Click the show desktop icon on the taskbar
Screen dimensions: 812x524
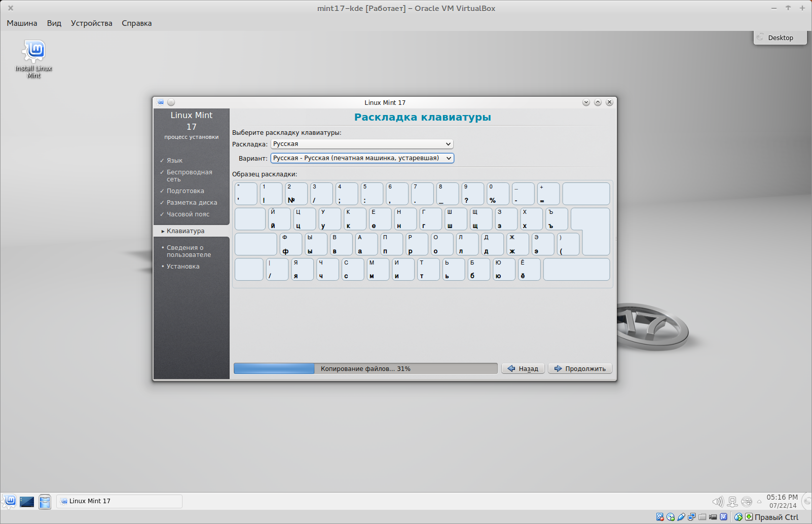pos(27,502)
